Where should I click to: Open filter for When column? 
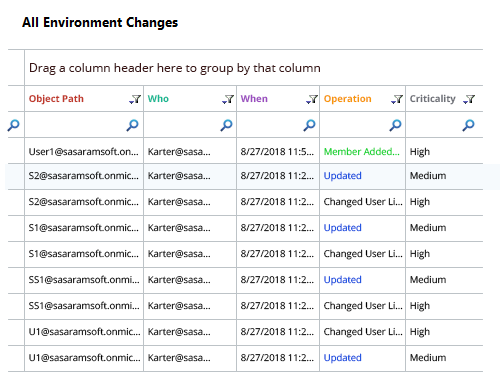[312, 99]
